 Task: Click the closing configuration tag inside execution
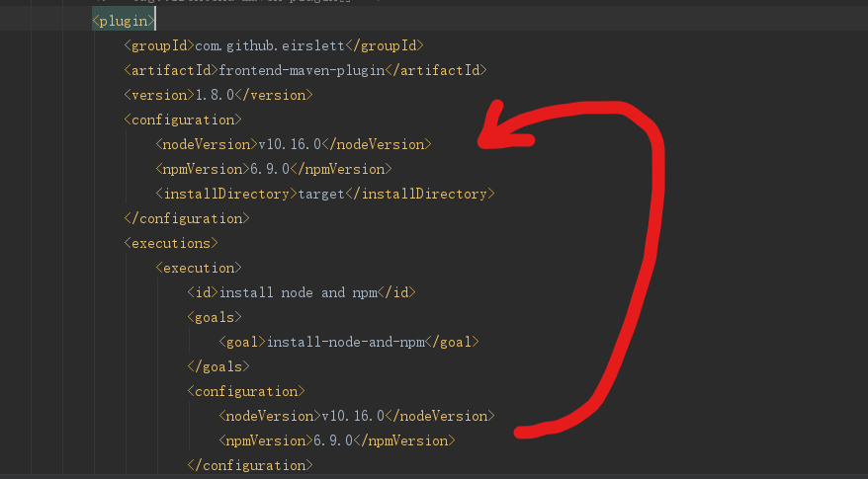(250, 465)
